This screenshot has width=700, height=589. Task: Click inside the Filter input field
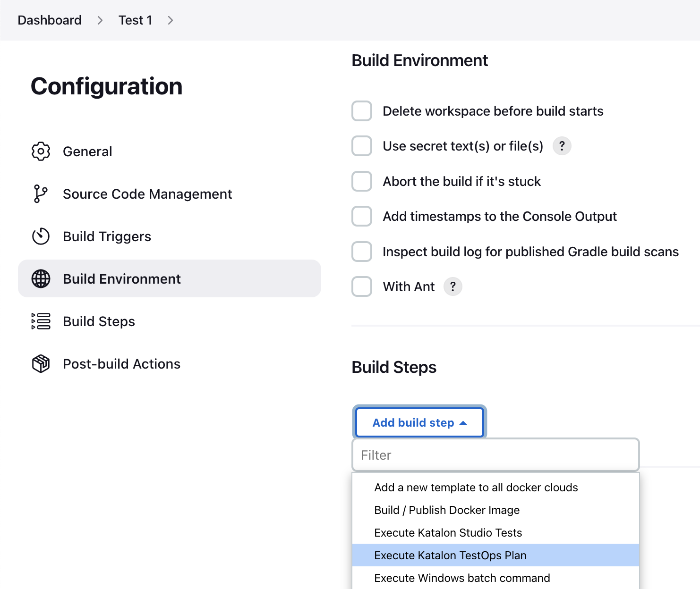pos(495,454)
